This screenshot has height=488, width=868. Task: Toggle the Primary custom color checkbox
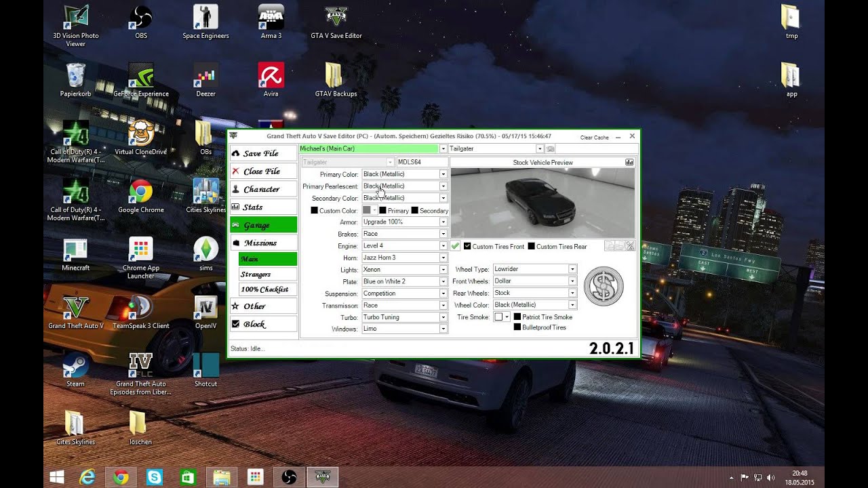[382, 211]
